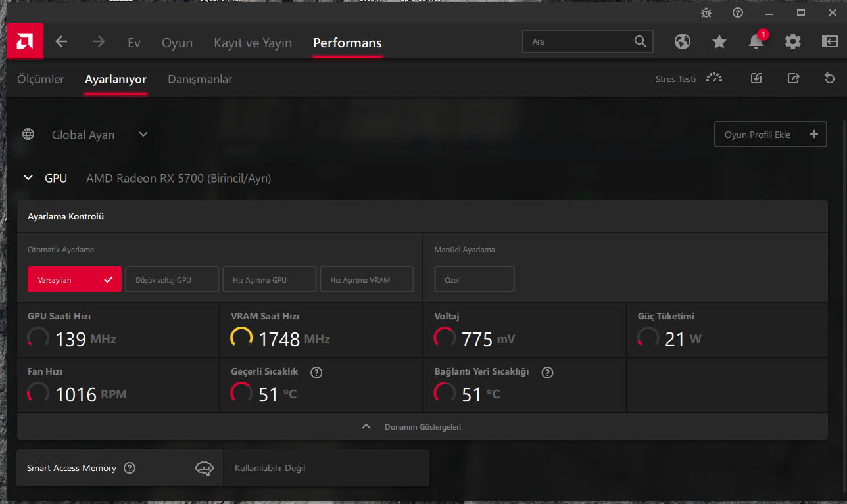
Task: Open the Ev tab
Action: tap(134, 43)
